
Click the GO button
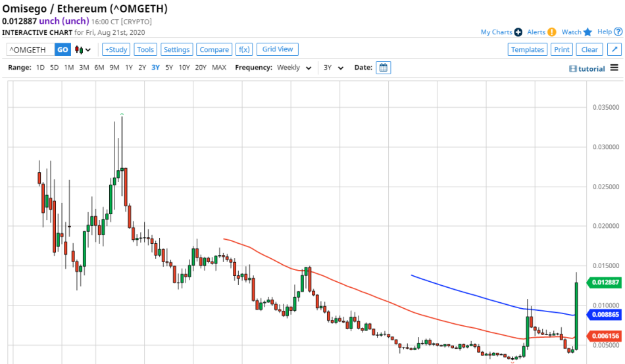click(x=63, y=50)
